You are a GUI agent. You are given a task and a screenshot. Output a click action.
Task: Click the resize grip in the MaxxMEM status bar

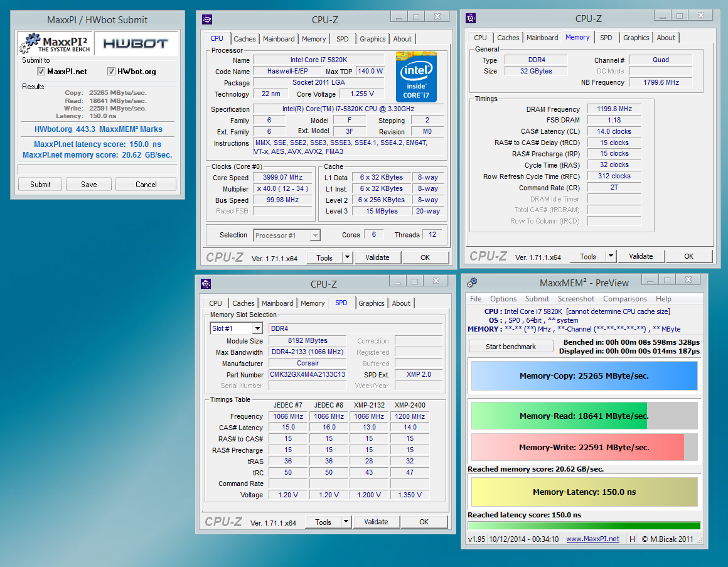pos(700,541)
